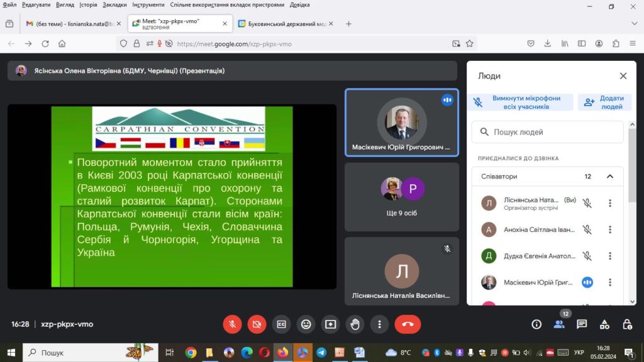The width and height of the screenshot is (644, 362).
Task: Toggle the people panel icon
Action: (559, 324)
